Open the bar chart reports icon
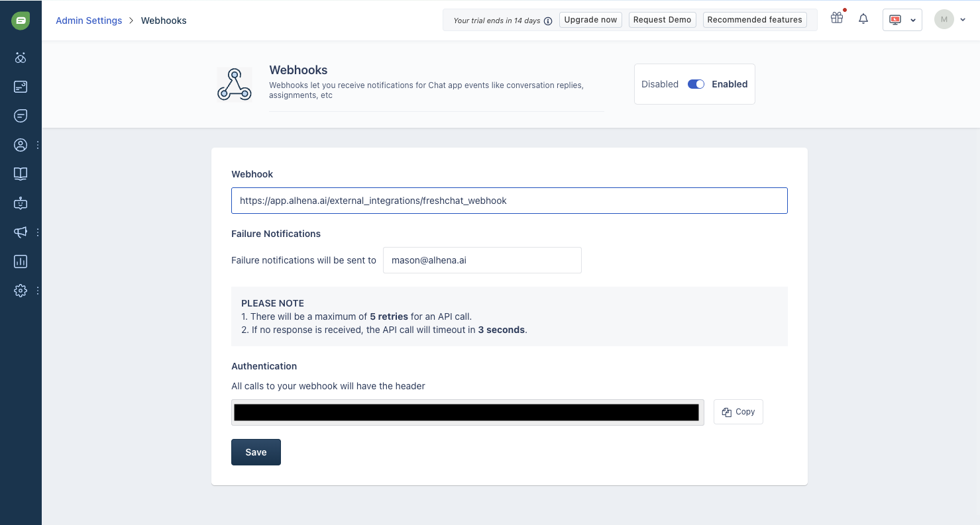Screen dimensions: 980x525 click(x=21, y=262)
